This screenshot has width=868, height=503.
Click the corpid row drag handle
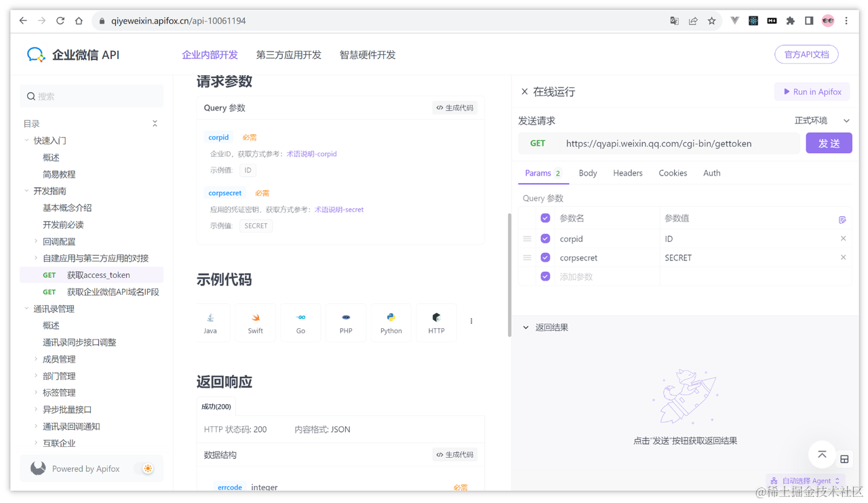527,239
